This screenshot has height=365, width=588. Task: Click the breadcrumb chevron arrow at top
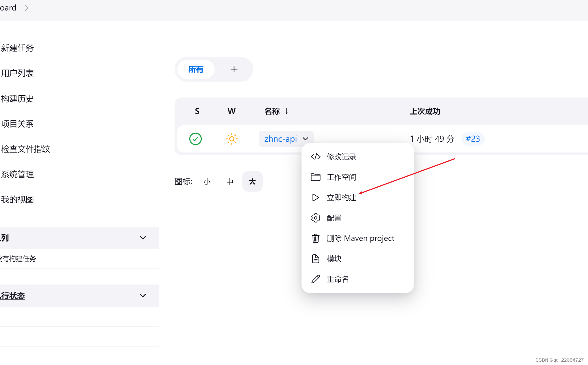coord(27,8)
